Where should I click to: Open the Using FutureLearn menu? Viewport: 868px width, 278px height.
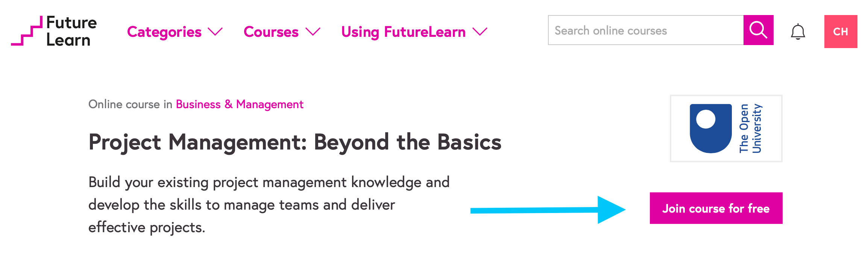[403, 32]
